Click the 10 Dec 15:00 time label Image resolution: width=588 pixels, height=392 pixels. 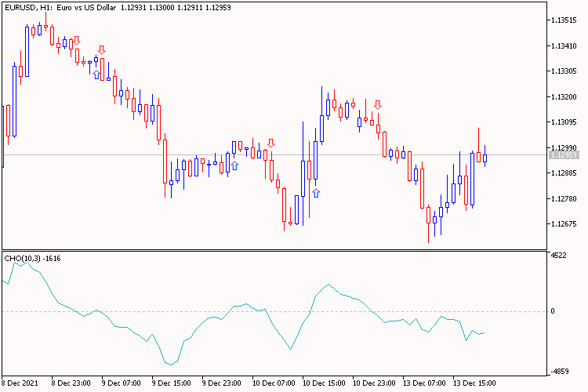pyautogui.click(x=324, y=383)
